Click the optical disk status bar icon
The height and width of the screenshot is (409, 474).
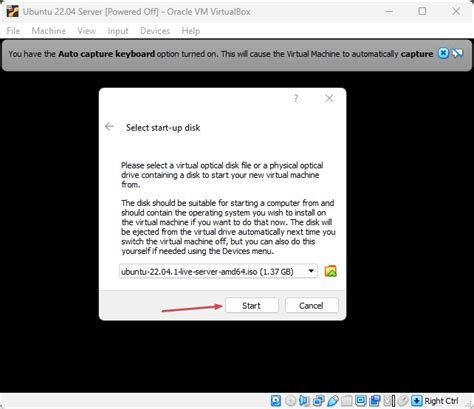(291, 401)
